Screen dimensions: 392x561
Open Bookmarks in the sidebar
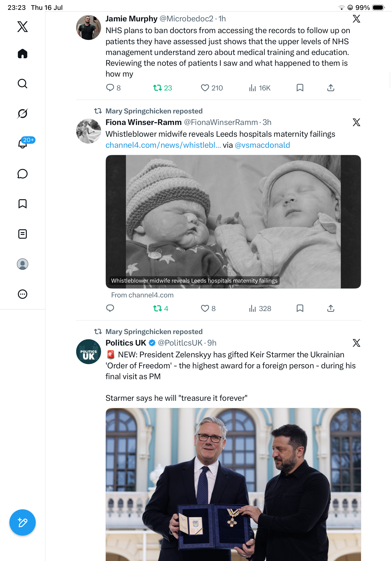(x=23, y=203)
